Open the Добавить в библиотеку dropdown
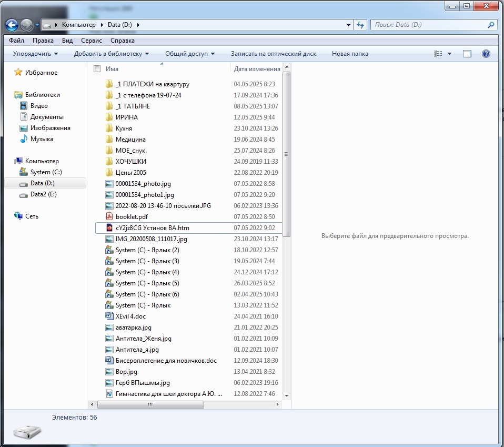 [111, 54]
